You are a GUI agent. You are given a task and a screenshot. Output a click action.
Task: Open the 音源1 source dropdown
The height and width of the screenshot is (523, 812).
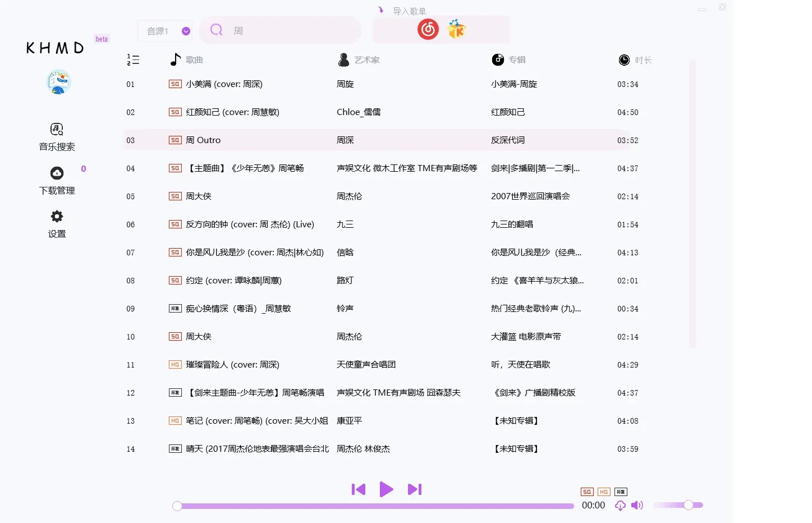(x=159, y=31)
